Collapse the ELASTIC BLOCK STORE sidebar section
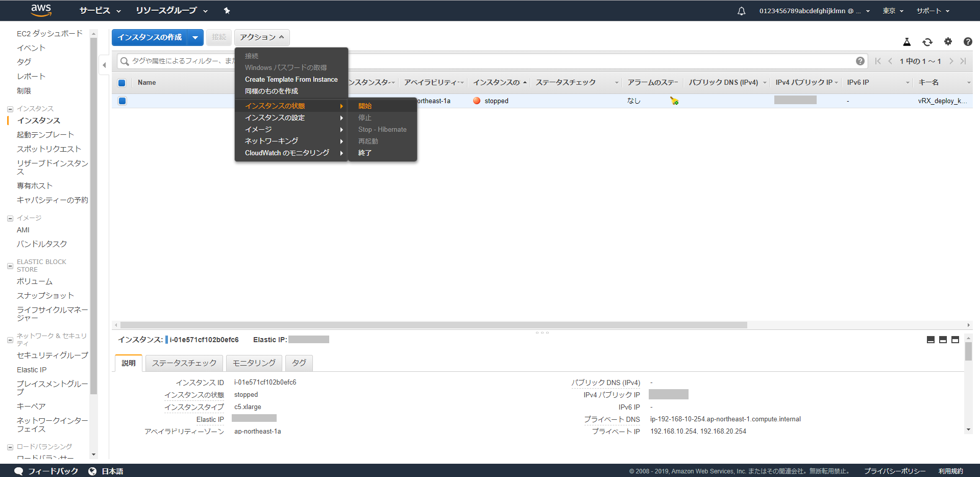 [10, 266]
